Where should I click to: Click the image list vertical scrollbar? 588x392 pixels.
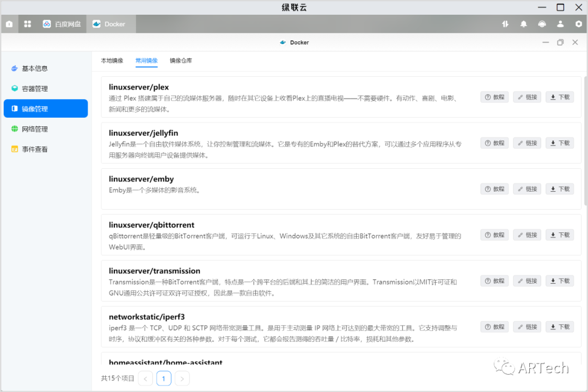coord(585,141)
